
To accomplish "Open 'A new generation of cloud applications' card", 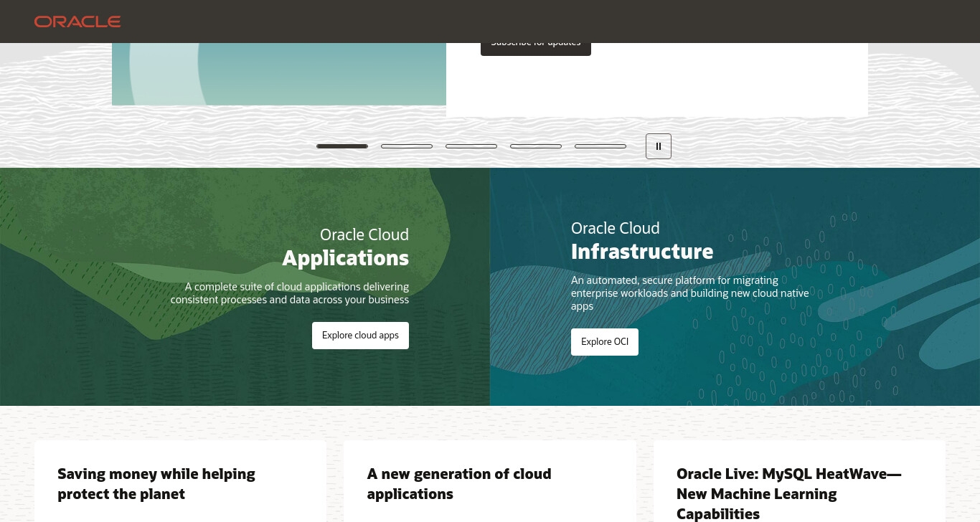I will [490, 481].
